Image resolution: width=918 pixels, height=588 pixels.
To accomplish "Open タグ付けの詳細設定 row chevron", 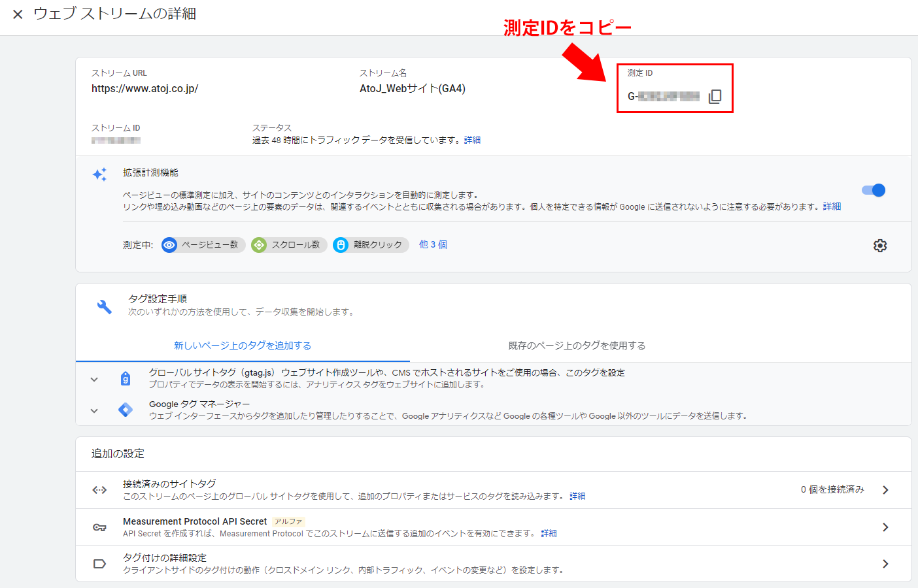I will [885, 564].
